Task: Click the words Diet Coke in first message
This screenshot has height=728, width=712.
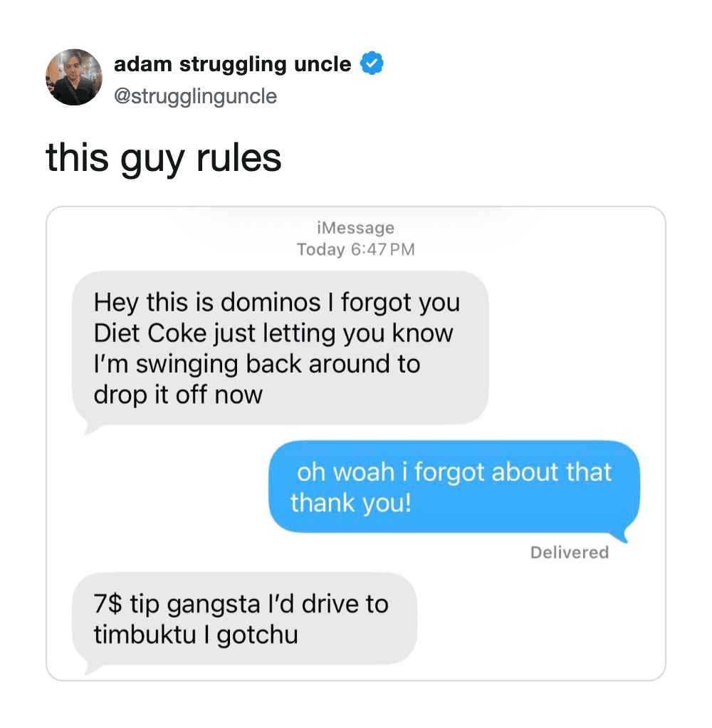Action: point(150,333)
